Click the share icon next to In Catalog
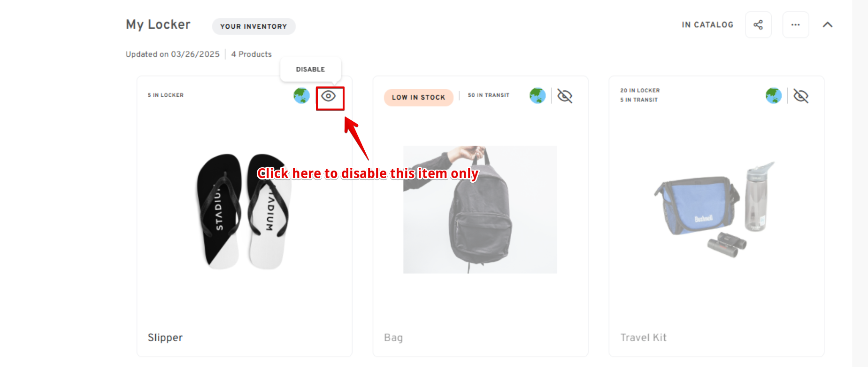The width and height of the screenshot is (868, 367). pos(758,25)
